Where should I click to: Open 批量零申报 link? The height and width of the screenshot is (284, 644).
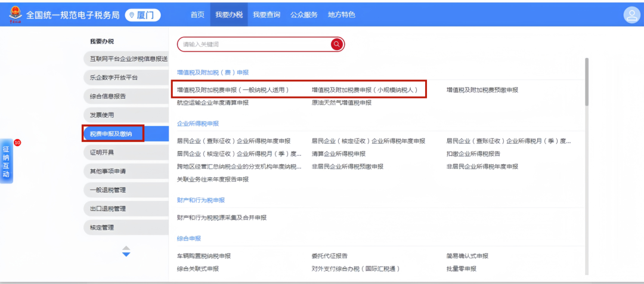tap(461, 269)
